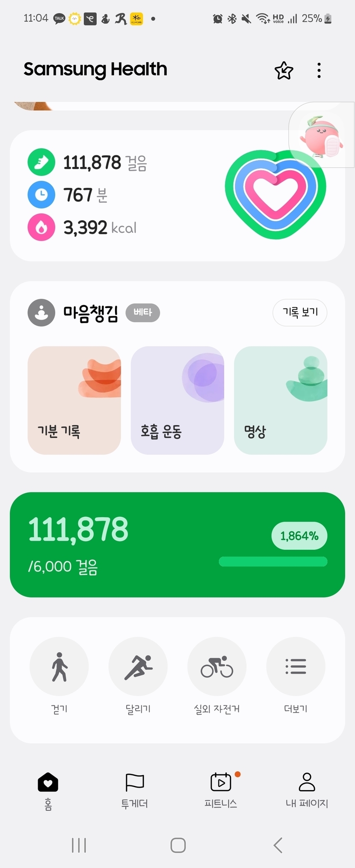
Task: Switch to the 피트니스 tab
Action: (x=221, y=791)
